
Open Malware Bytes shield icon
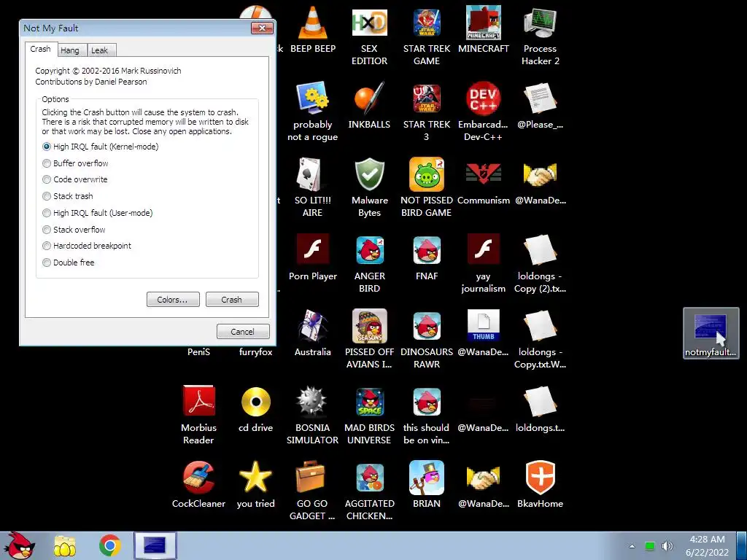[x=369, y=187]
